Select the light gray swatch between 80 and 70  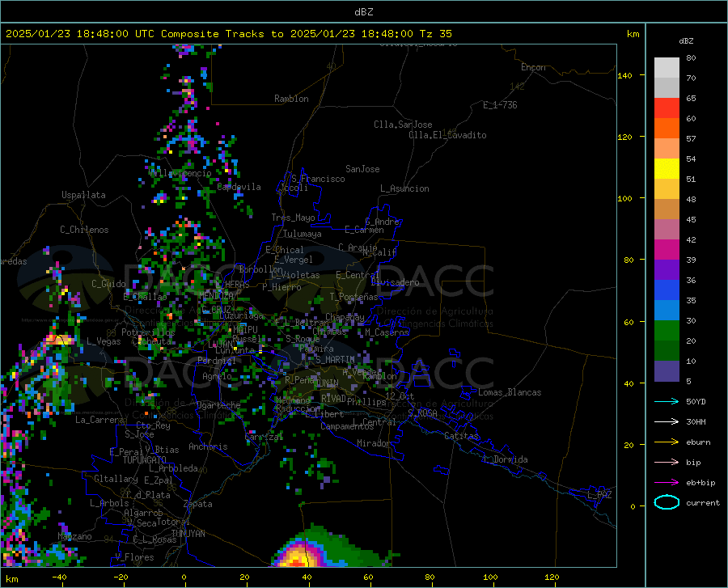tap(667, 68)
